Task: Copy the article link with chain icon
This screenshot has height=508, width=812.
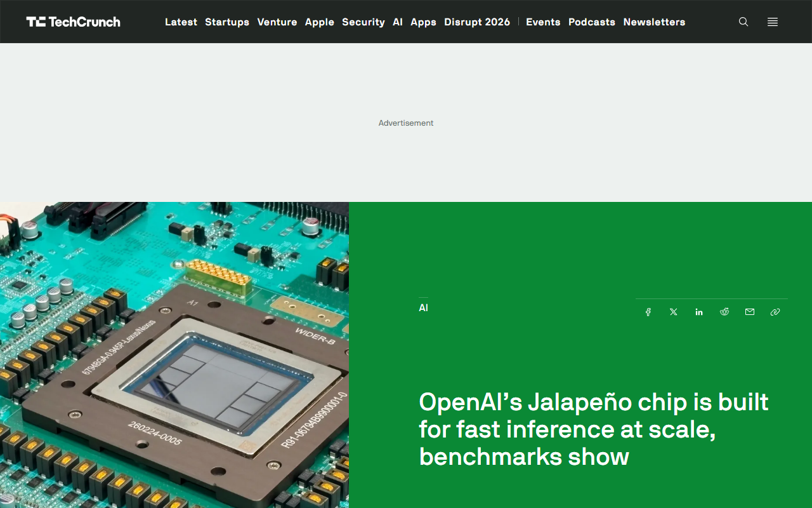Action: (x=775, y=312)
